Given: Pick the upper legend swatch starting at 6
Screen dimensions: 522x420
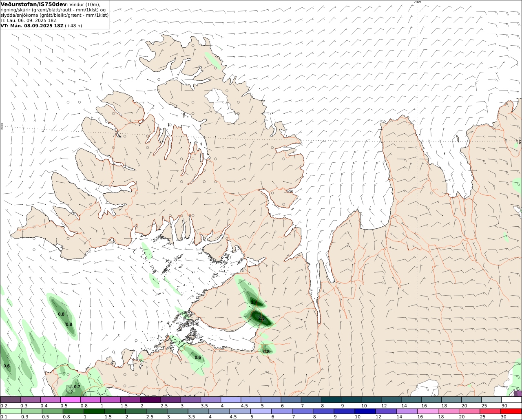Looking at the screenshot, I should (291, 400).
